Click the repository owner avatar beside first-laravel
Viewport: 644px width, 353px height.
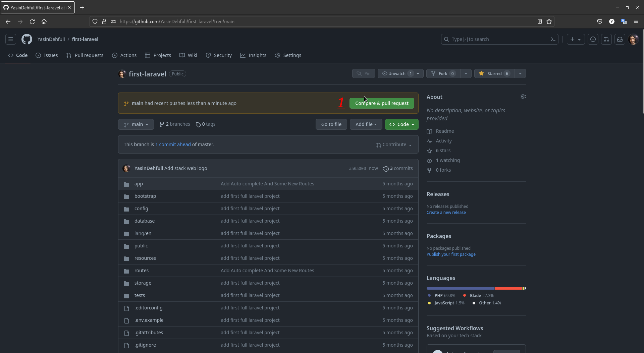click(x=122, y=74)
